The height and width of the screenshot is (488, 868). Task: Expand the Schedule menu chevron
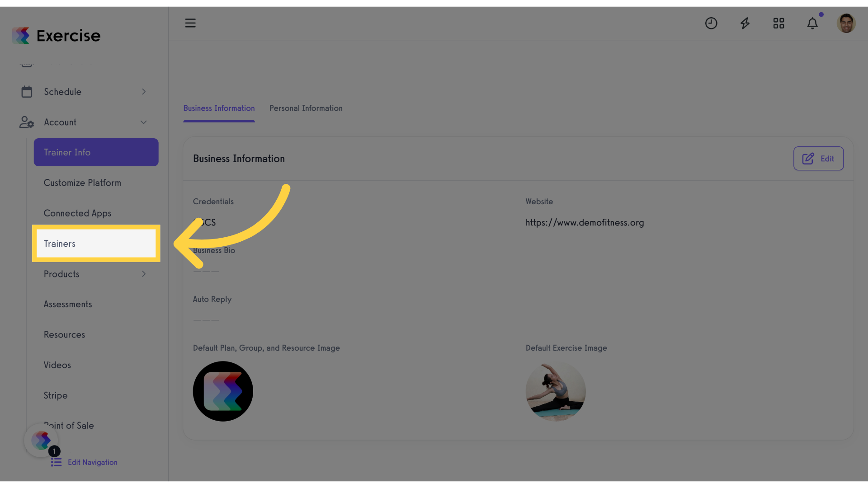coord(144,92)
